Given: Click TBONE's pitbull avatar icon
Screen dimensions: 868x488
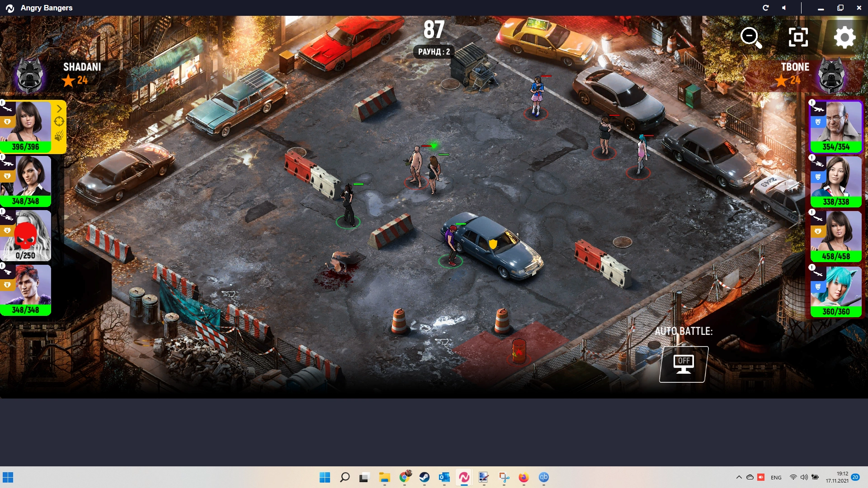Looking at the screenshot, I should pyautogui.click(x=831, y=76).
